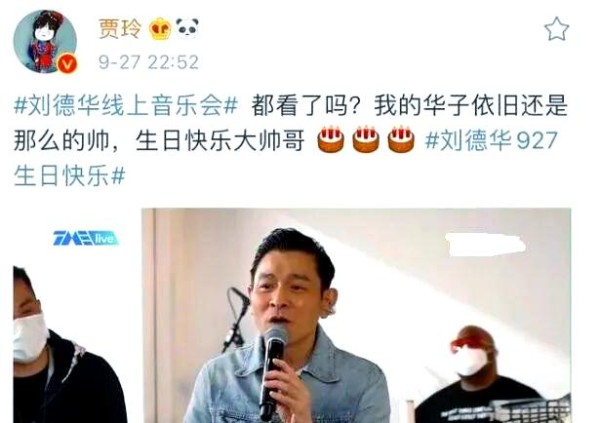Open hashtag #刘德华927 on second line
Image resolution: width=600 pixels, height=423 pixels.
491,140
